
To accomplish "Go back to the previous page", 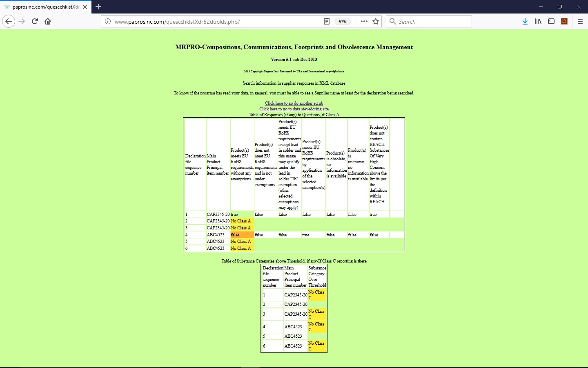I will (9, 21).
